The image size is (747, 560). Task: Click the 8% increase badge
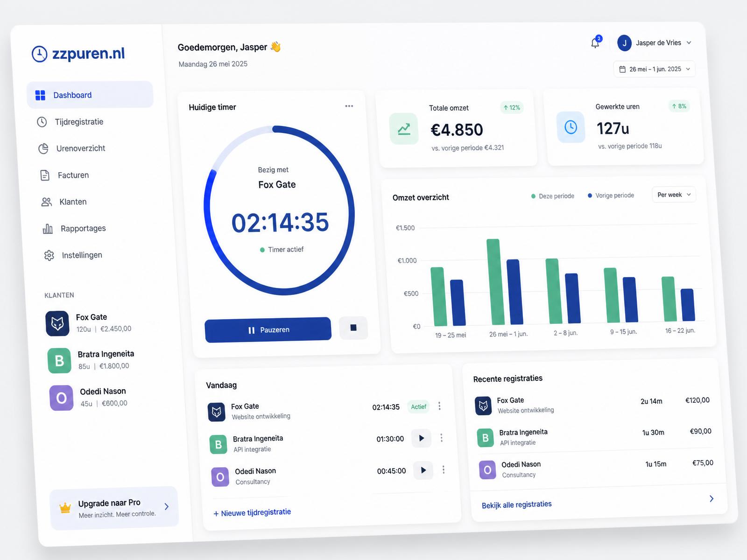tap(679, 106)
